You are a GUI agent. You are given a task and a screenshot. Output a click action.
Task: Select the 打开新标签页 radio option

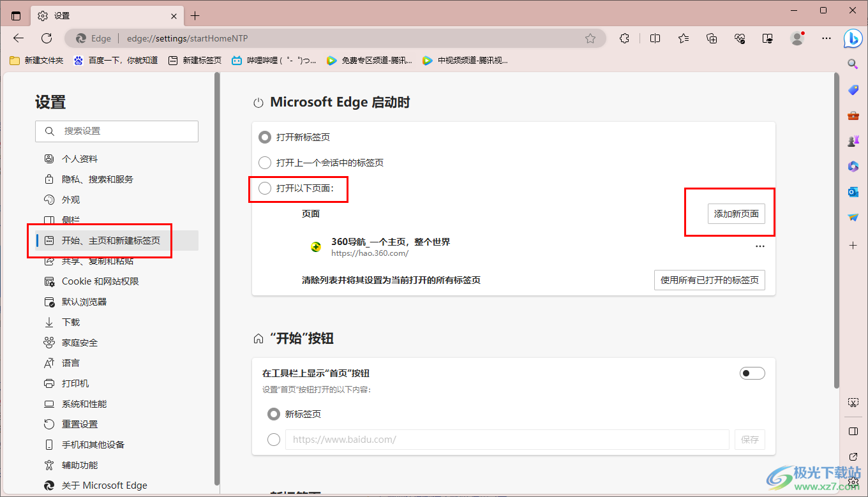[x=264, y=137]
